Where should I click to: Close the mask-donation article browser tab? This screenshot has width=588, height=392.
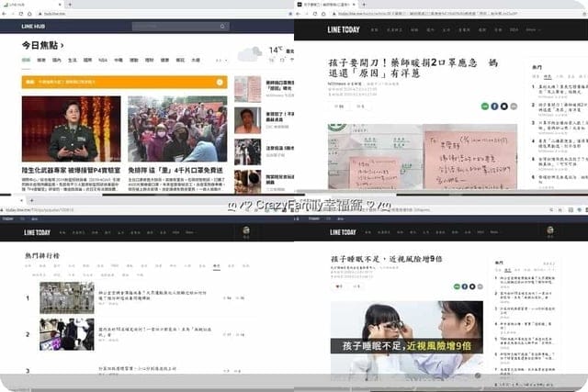pos(354,5)
